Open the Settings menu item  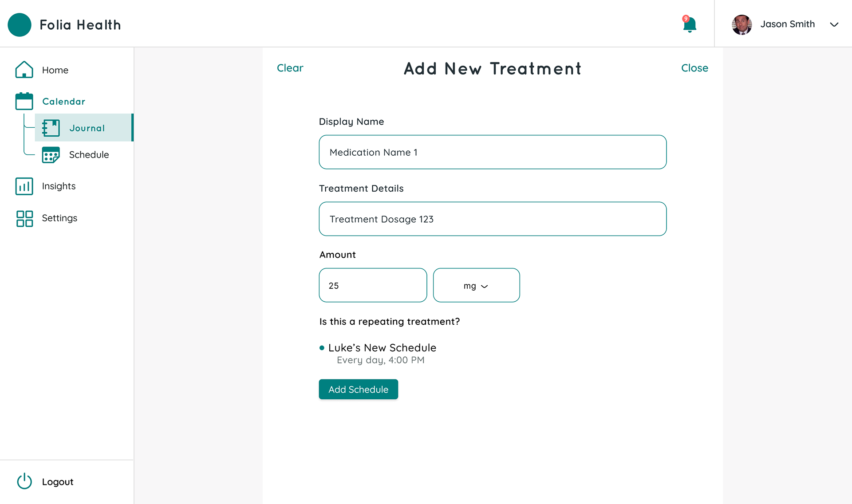click(59, 218)
